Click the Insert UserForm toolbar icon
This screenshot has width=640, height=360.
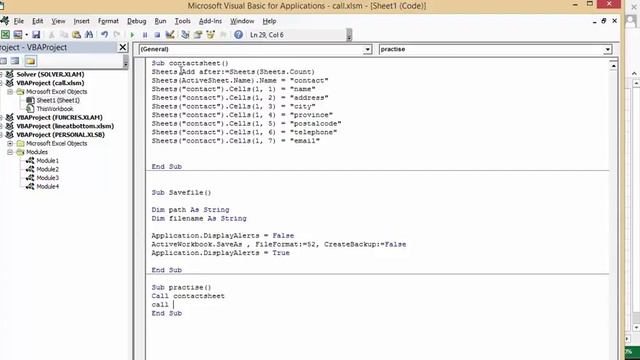pyautogui.click(x=18, y=35)
